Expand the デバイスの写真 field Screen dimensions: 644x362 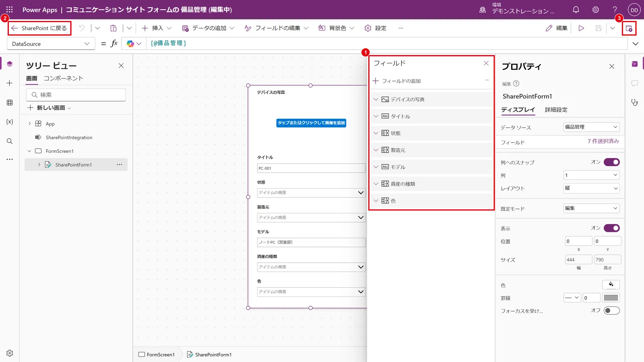tap(376, 99)
